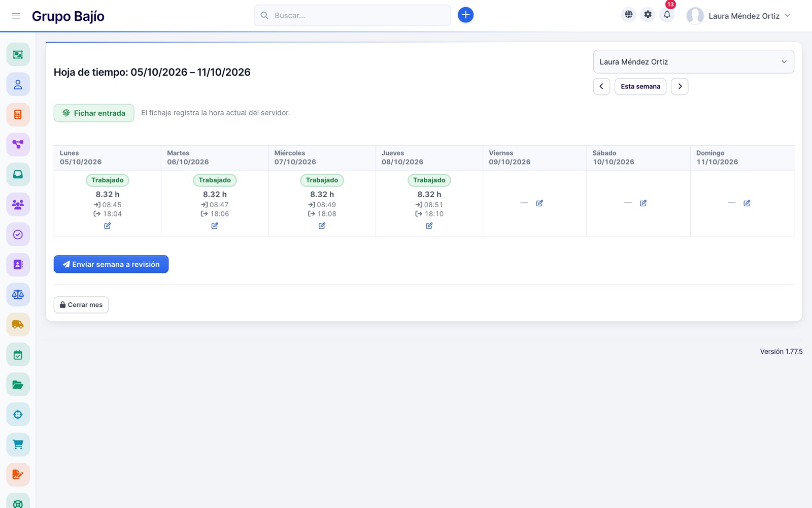812x508 pixels.
Task: Open the dashboard sidebar icon at top
Action: click(x=18, y=54)
